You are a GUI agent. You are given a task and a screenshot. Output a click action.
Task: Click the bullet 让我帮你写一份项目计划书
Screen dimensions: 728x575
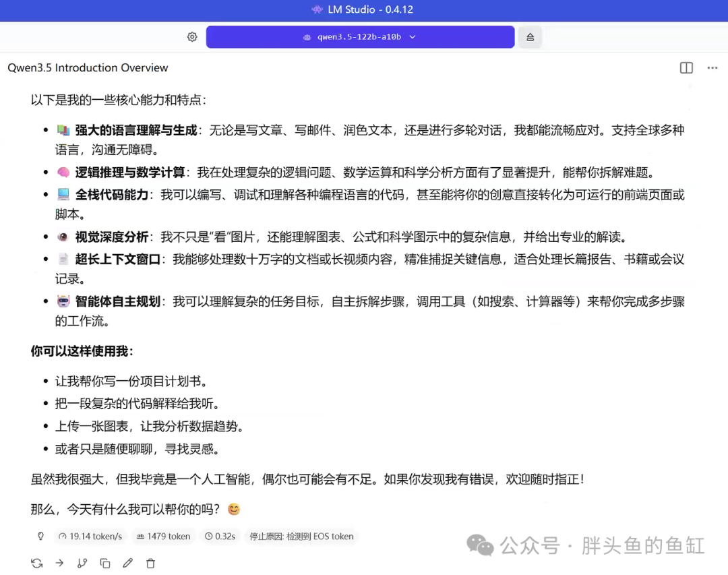131,382
